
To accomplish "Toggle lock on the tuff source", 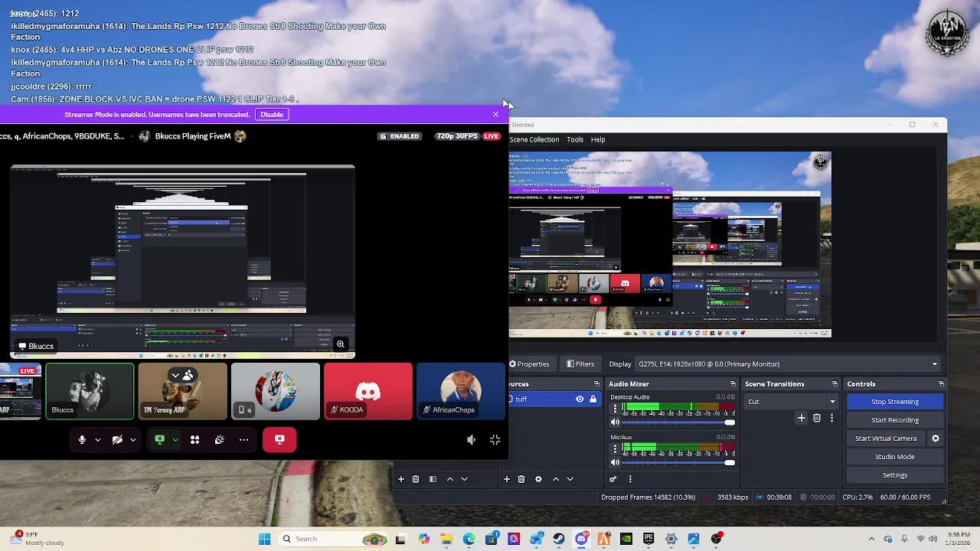I will pos(593,399).
